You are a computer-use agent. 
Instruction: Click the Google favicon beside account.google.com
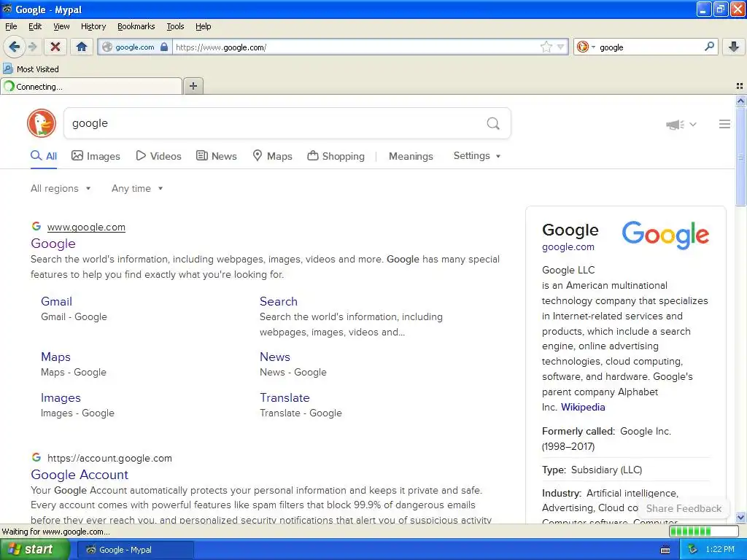pos(36,457)
